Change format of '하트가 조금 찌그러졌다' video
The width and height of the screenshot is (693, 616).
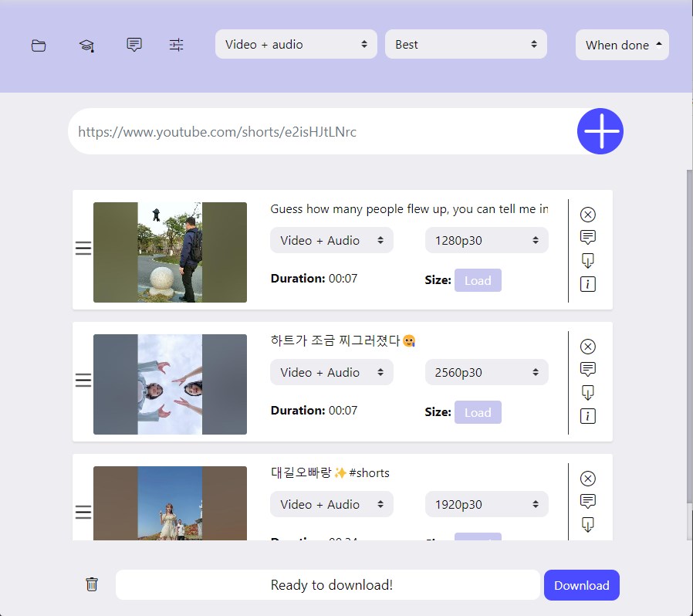pyautogui.click(x=332, y=372)
